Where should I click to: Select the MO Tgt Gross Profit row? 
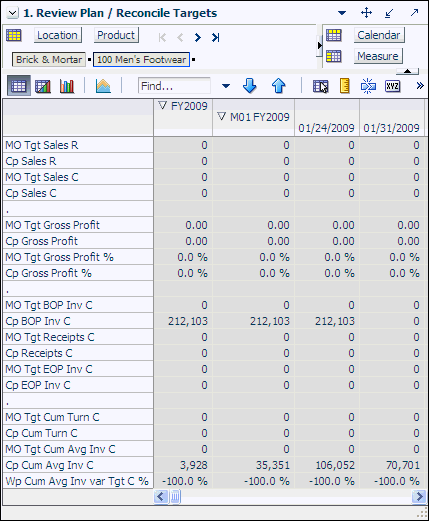coord(78,225)
